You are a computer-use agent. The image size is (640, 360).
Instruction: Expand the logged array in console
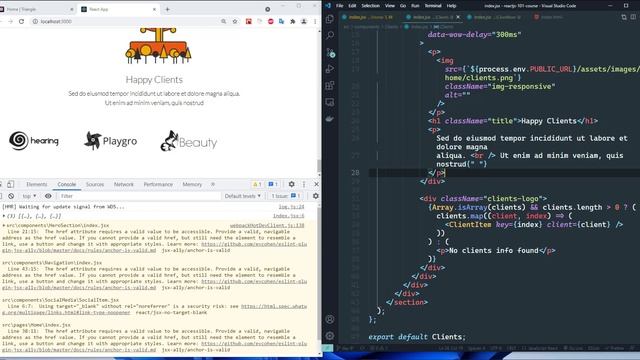[4, 216]
